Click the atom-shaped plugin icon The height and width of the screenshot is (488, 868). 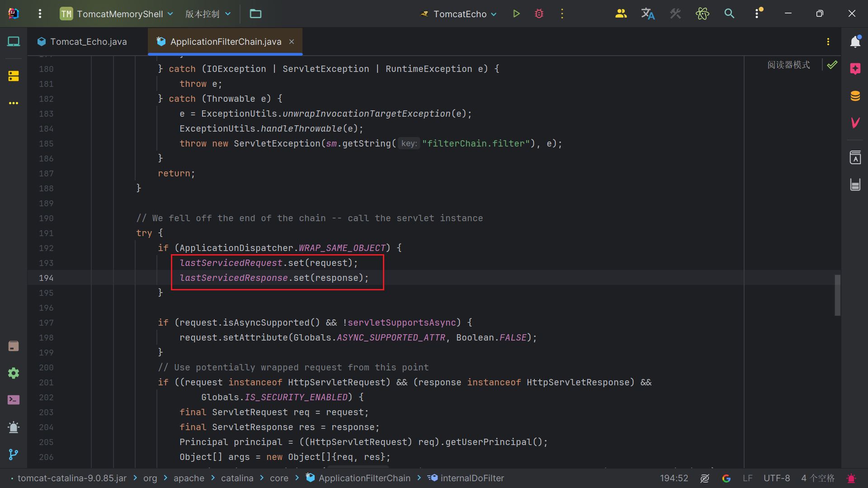coord(702,14)
